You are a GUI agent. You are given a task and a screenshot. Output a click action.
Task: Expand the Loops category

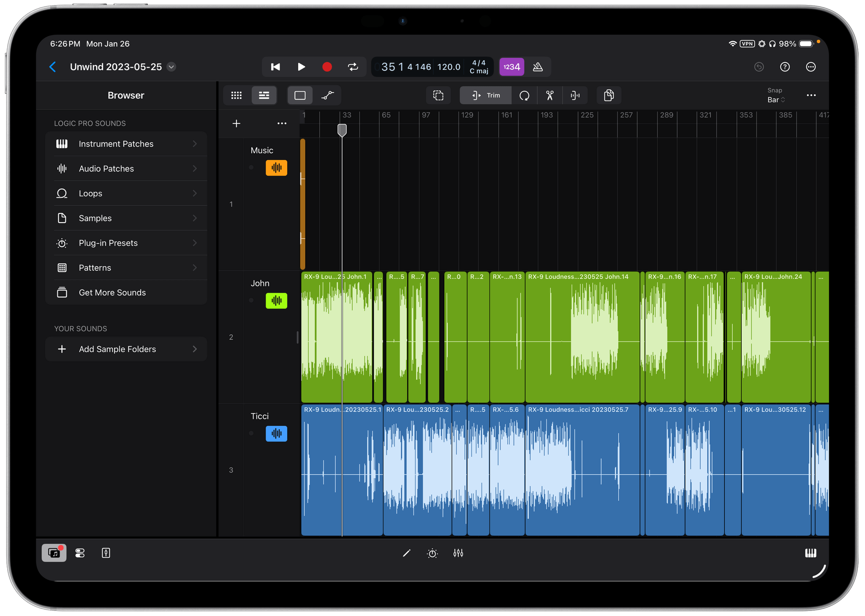(126, 193)
